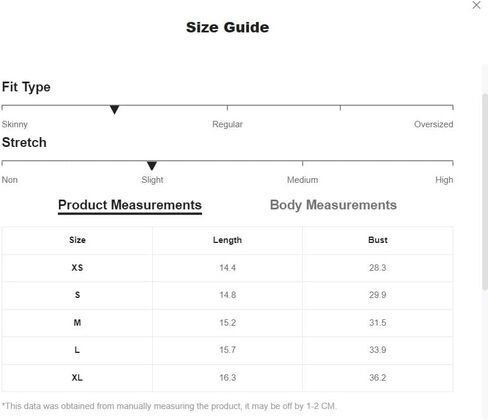Click the vertical scrollbar on the right

click(485, 192)
